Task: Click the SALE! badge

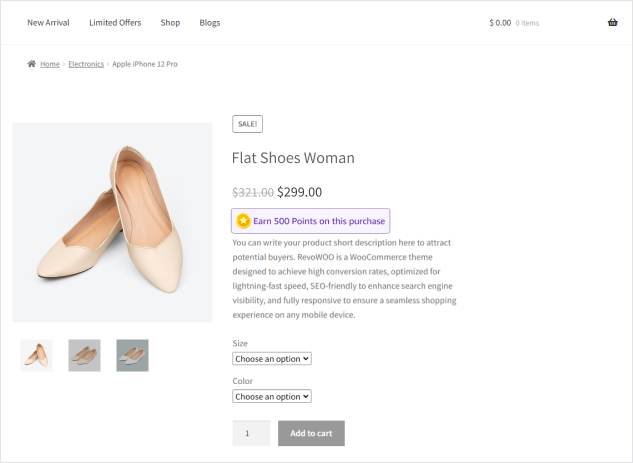Action: [x=247, y=124]
